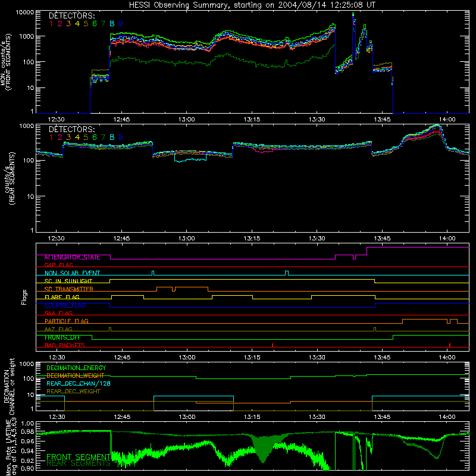Click the SC_TRANSMITTER flag label

(x=69, y=289)
